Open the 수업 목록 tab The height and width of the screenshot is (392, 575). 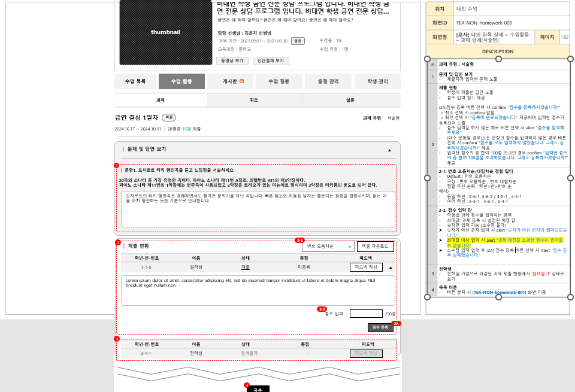135,81
